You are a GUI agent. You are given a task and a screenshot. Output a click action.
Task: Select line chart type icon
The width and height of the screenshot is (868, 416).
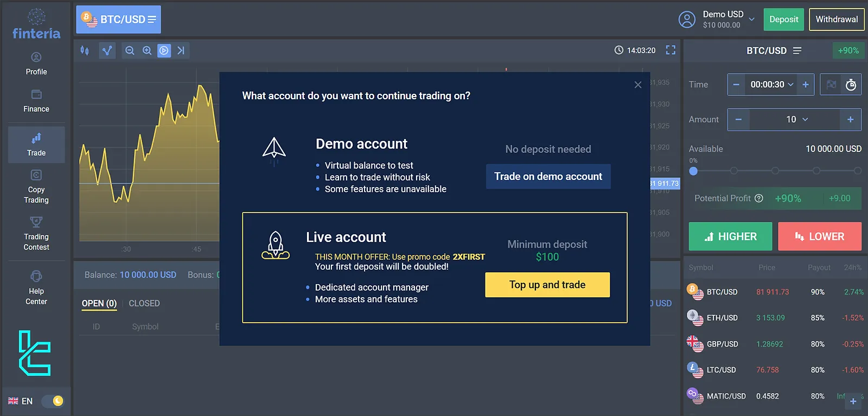pyautogui.click(x=107, y=50)
